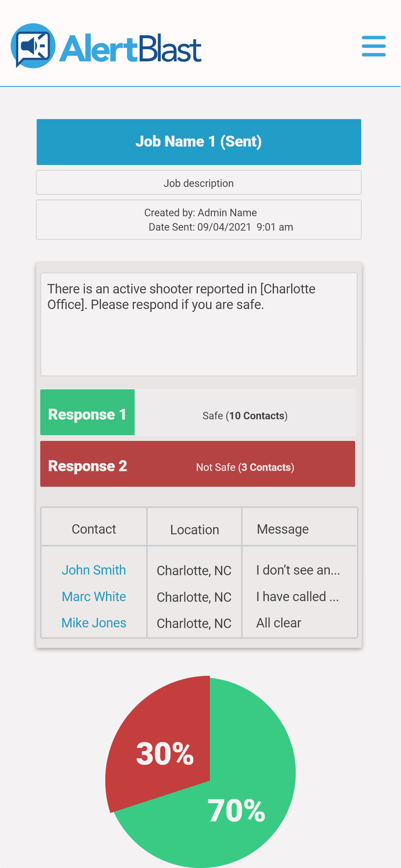This screenshot has height=868, width=401.
Task: Open Marc White contact link
Action: [94, 596]
